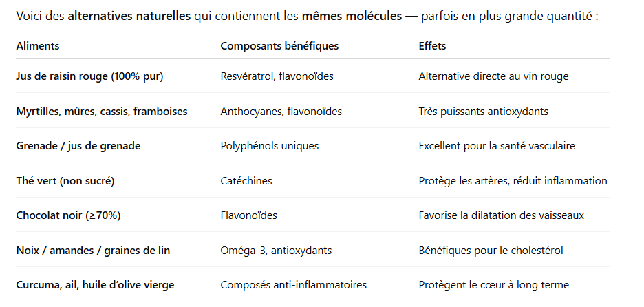Viewport: 644px width, 307px height.
Task: Select Jus de raisin rouge cell
Action: click(x=89, y=76)
